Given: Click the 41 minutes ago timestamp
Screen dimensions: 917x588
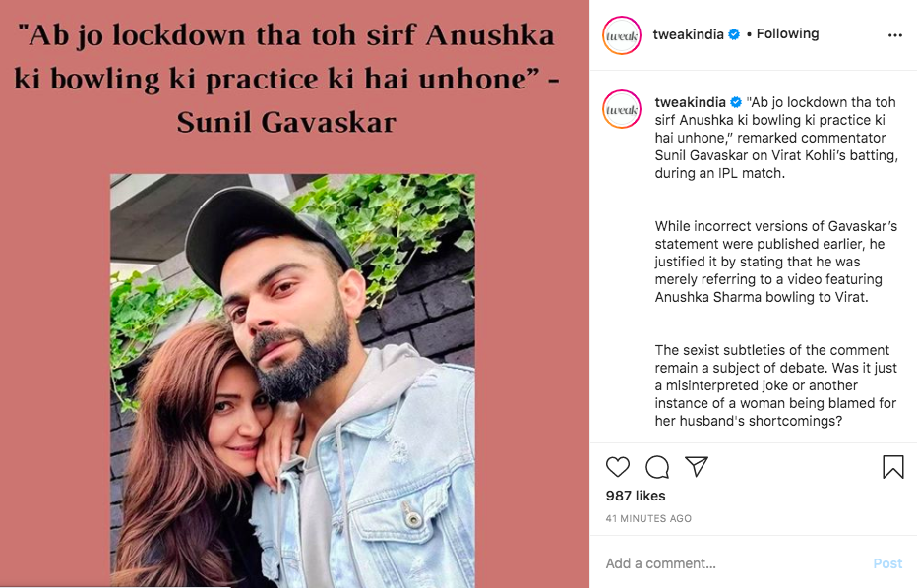Looking at the screenshot, I should tap(648, 518).
